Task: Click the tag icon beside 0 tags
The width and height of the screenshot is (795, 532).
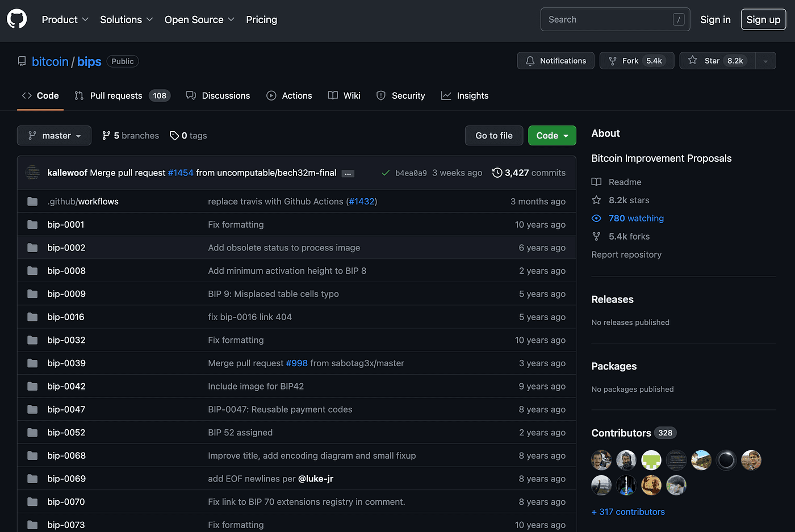Action: tap(174, 136)
